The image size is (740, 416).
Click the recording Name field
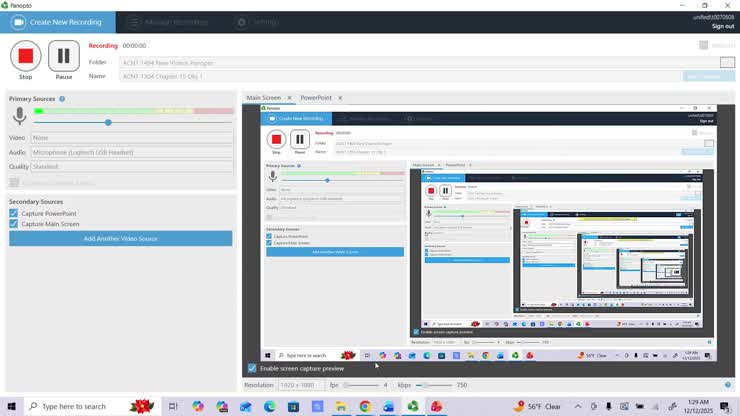[400, 76]
